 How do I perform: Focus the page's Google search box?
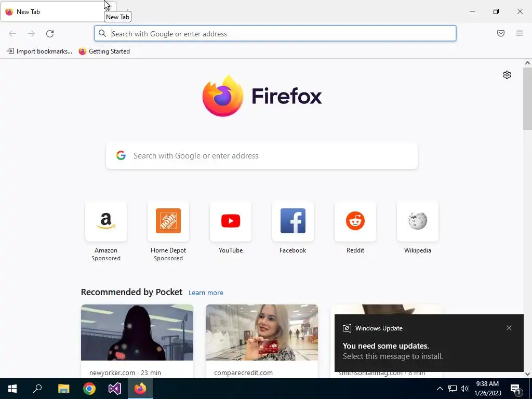262,156
